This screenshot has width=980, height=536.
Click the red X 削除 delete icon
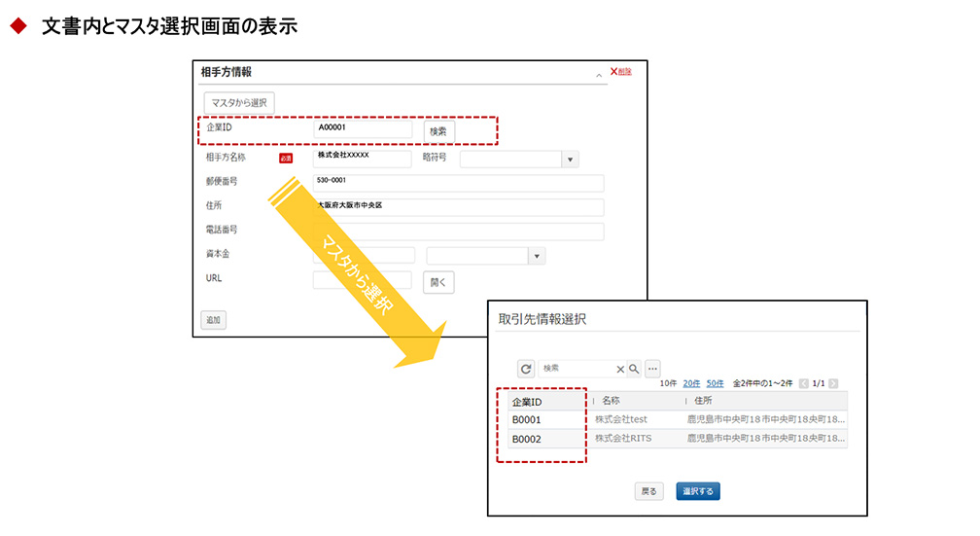point(614,72)
